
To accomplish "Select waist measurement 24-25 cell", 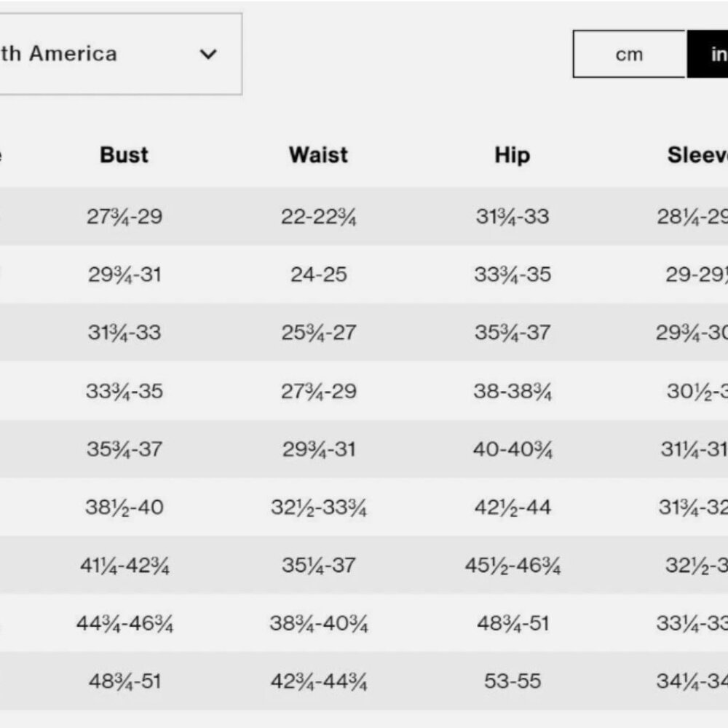I will [319, 274].
